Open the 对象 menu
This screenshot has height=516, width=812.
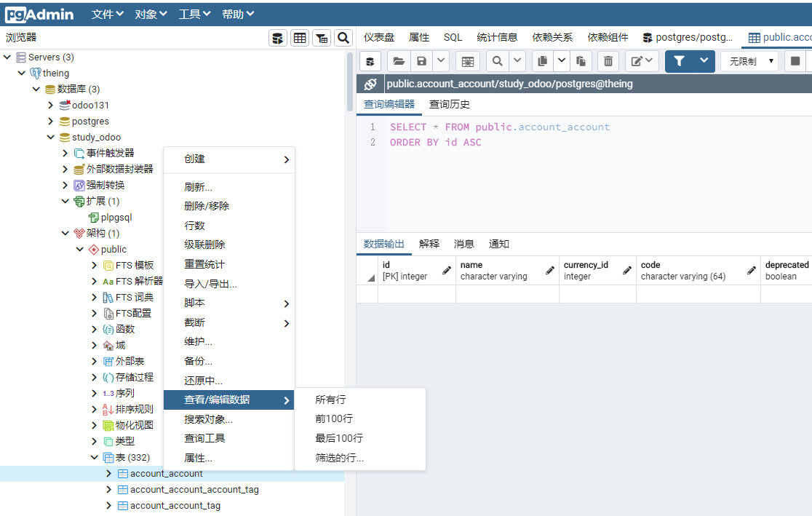click(x=151, y=15)
